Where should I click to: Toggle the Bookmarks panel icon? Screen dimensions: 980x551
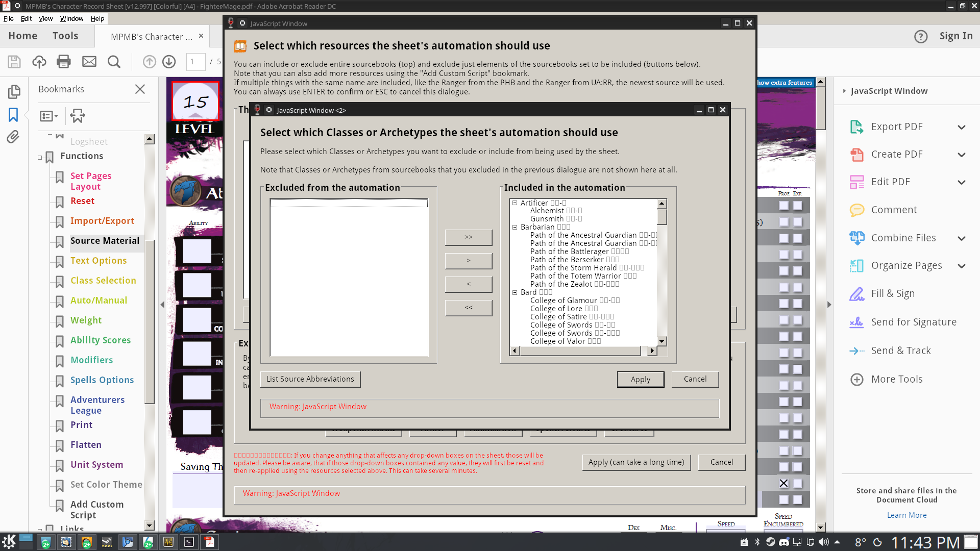tap(13, 115)
